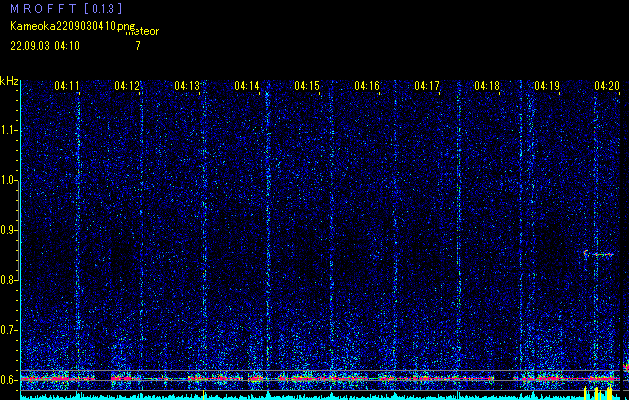The width and height of the screenshot is (629, 400).
Task: Select the 04:20 time marker
Action: [x=607, y=86]
